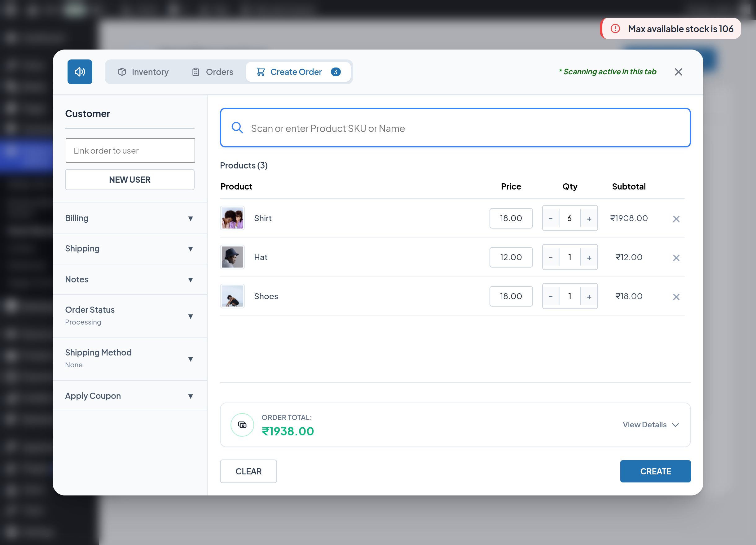Click the Max available stock alert icon
The image size is (756, 545).
tap(615, 29)
